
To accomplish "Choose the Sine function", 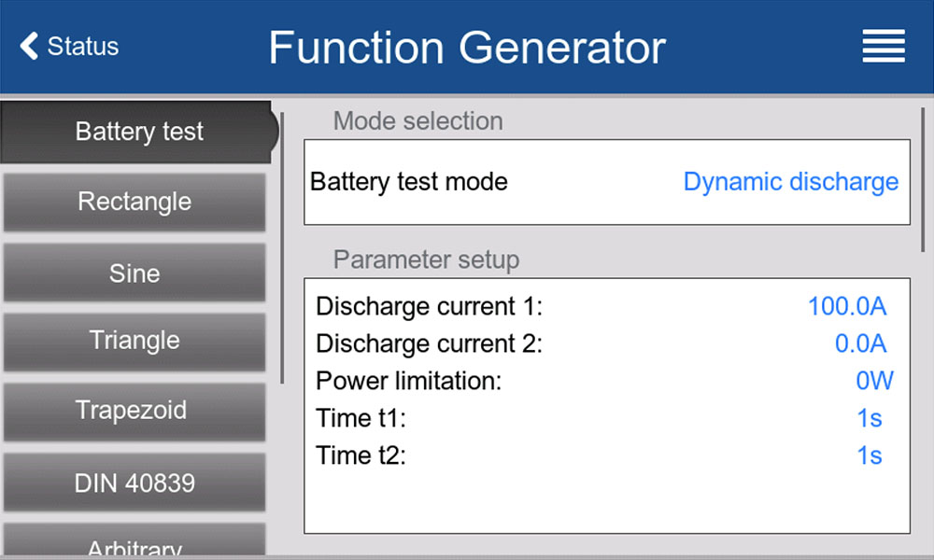I will click(x=134, y=273).
